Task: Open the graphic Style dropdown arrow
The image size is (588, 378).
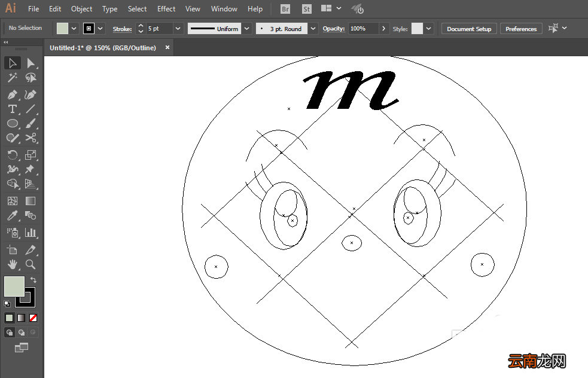Action: pos(429,29)
